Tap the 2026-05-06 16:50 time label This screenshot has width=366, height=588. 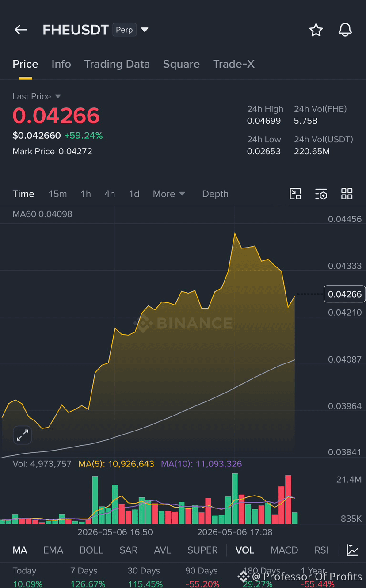[115, 532]
